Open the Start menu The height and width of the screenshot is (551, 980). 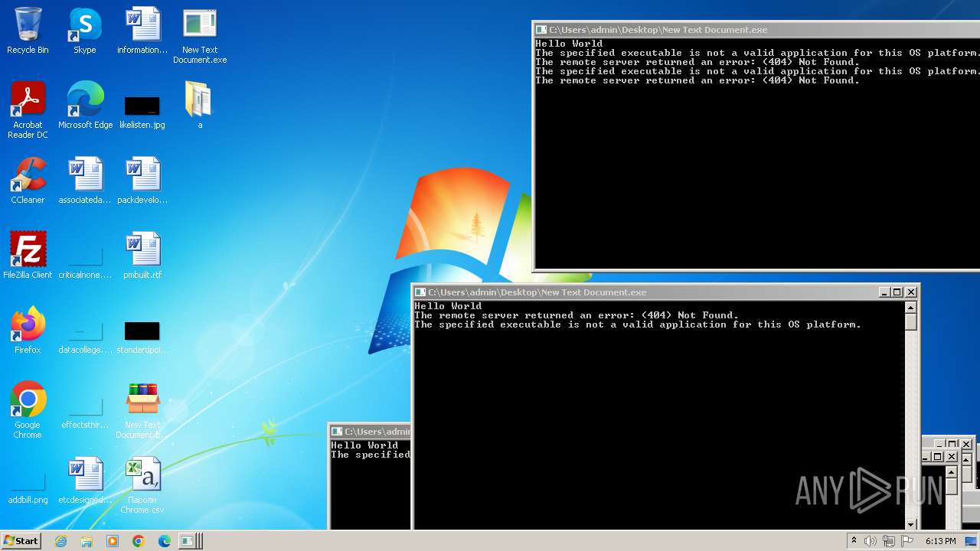21,541
